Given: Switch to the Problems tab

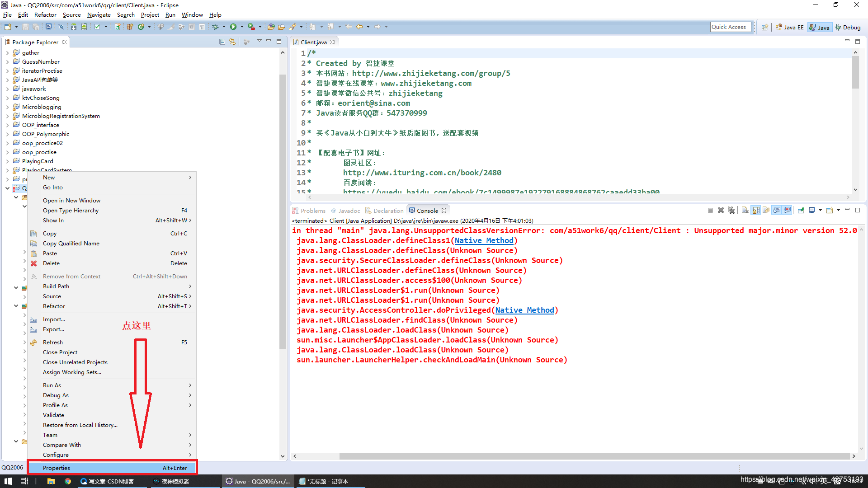Looking at the screenshot, I should (x=312, y=211).
